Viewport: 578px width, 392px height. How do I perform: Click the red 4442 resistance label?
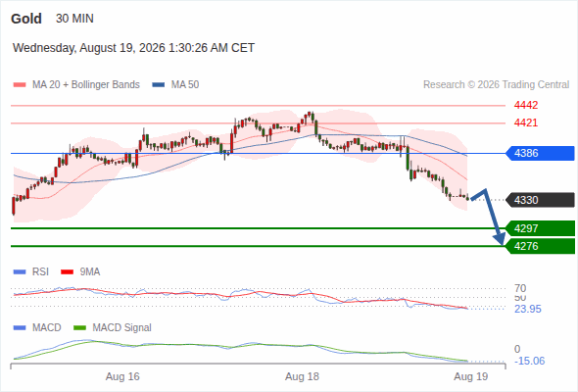point(526,105)
